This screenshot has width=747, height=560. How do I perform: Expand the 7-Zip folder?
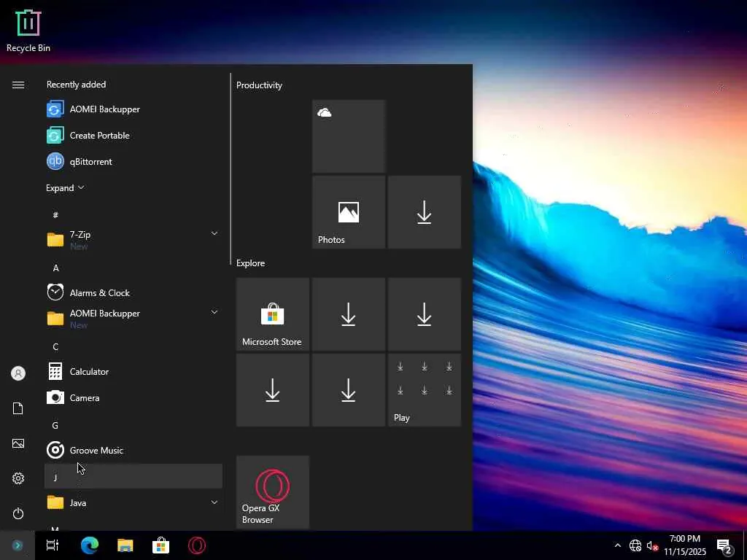pos(214,233)
